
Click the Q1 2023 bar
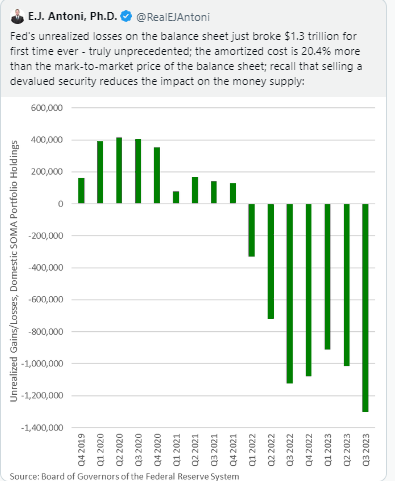(x=327, y=276)
